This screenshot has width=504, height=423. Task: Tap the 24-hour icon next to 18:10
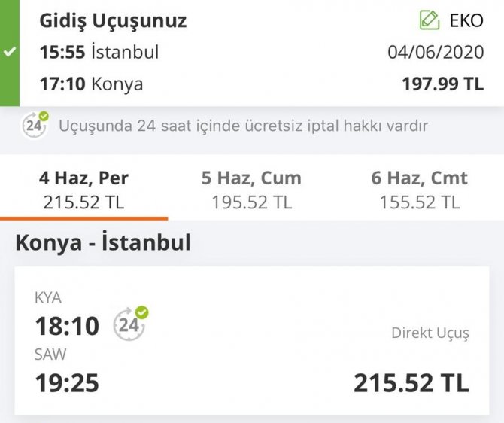coord(130,324)
